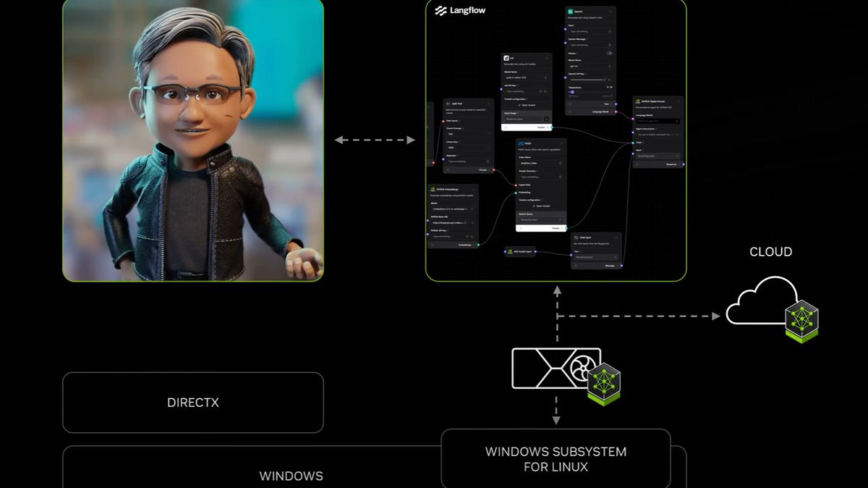The image size is (868, 488).
Task: Select the Chat Input node icon
Action: (576, 237)
